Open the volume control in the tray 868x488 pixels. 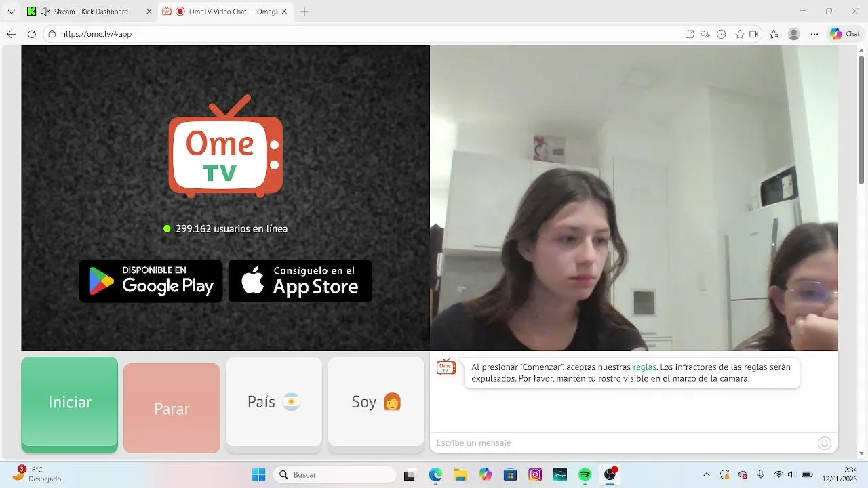pos(791,475)
